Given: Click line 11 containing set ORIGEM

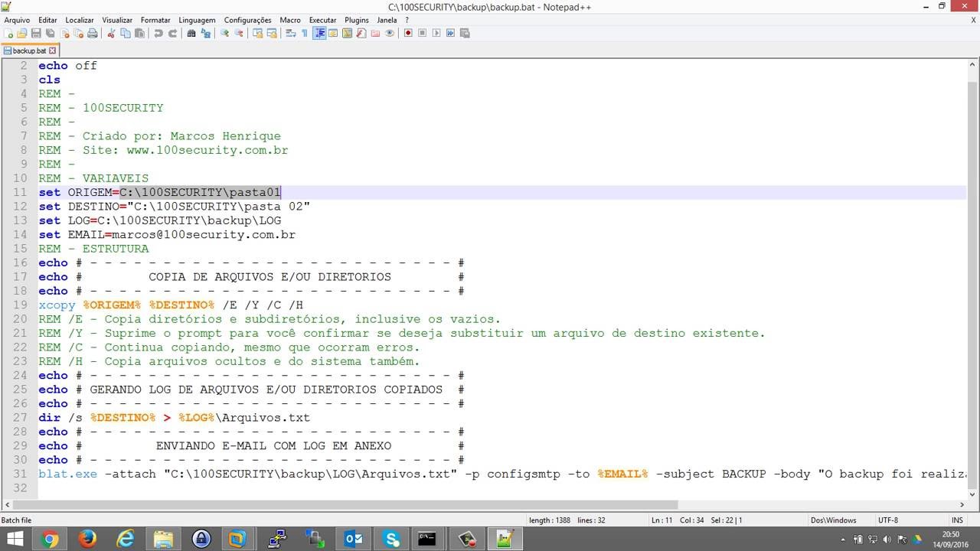Looking at the screenshot, I should (502, 192).
